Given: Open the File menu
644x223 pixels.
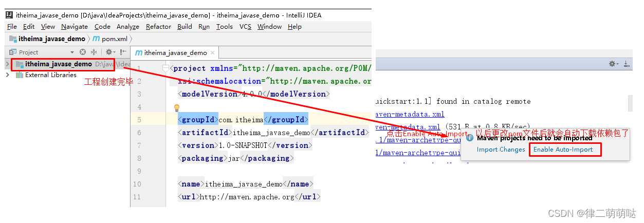Looking at the screenshot, I should pos(12,26).
